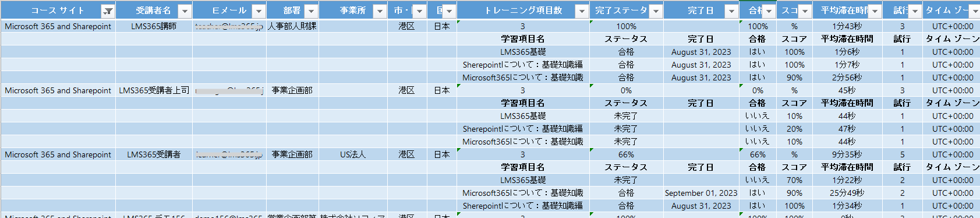
Task: Select the 平均滞在時間 subheader above the 1分22秒 cell
Action: 847,167
